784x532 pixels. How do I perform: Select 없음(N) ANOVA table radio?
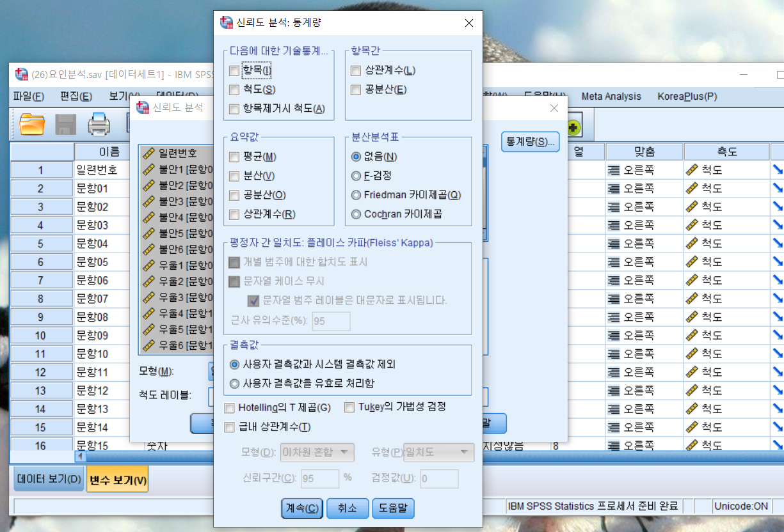(356, 157)
